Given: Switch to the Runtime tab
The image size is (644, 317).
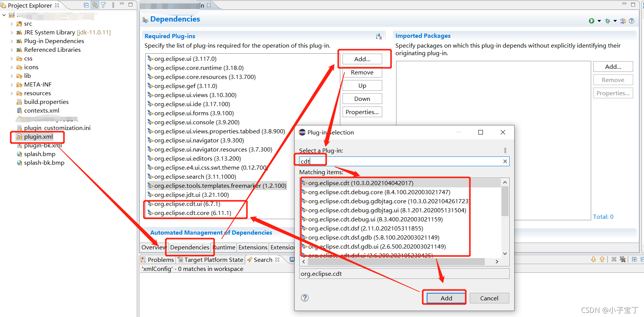Looking at the screenshot, I should click(224, 247).
